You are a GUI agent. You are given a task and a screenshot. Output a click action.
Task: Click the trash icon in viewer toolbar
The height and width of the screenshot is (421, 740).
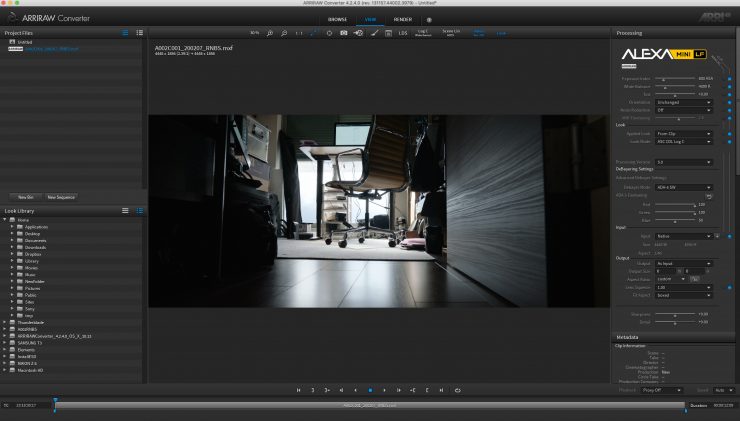(x=387, y=33)
